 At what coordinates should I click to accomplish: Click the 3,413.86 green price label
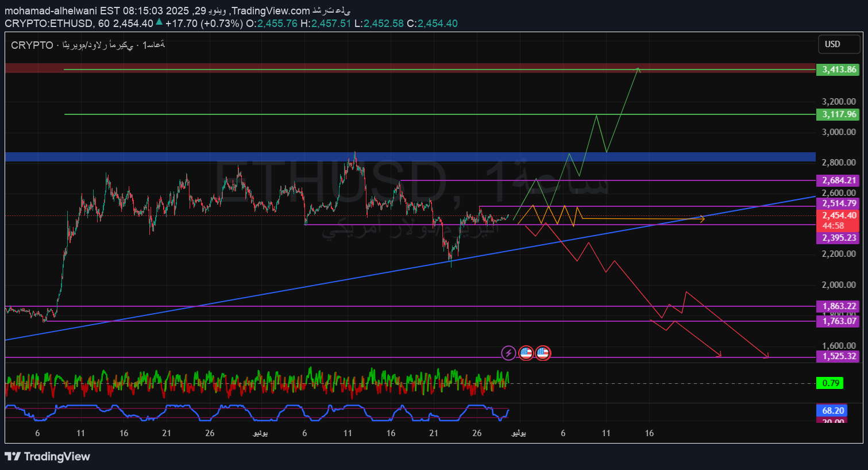click(838, 70)
